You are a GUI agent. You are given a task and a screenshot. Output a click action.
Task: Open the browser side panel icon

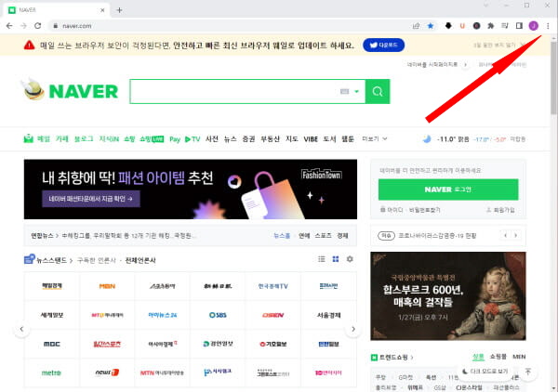pos(519,26)
